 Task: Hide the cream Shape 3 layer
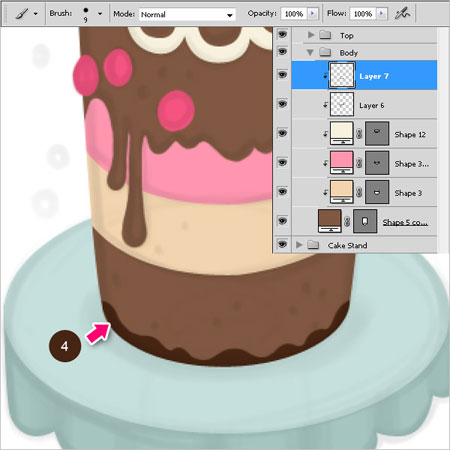pyautogui.click(x=282, y=192)
